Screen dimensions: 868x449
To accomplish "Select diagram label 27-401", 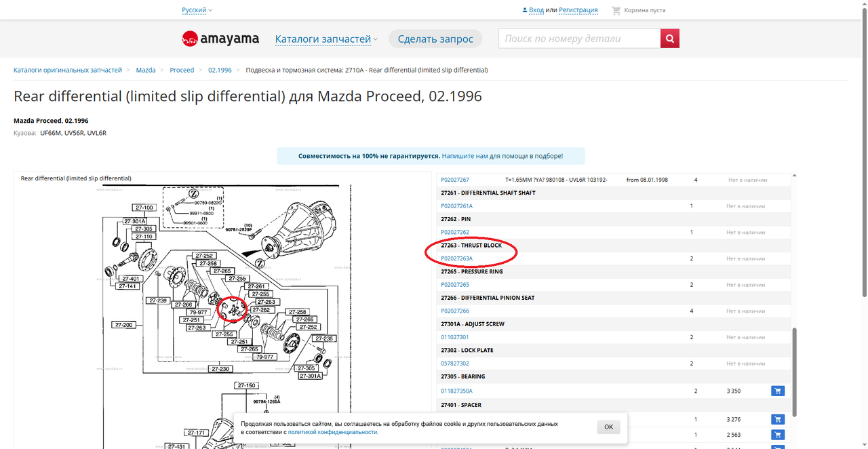I will (131, 279).
